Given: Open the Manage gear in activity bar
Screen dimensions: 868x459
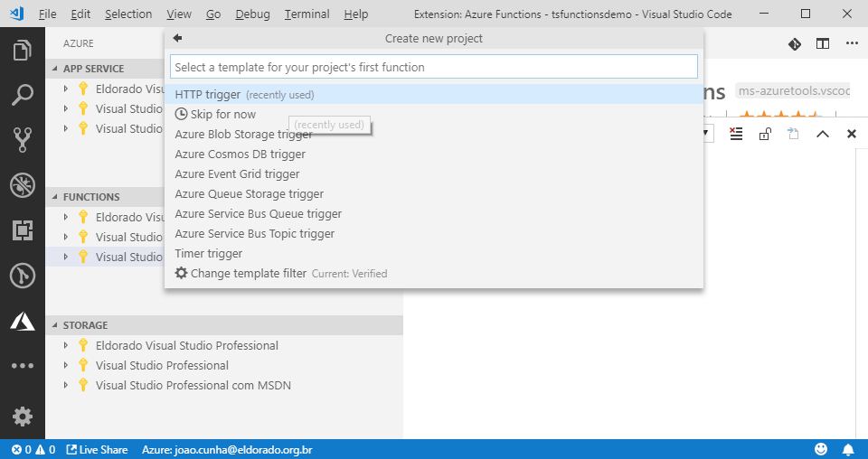Looking at the screenshot, I should (x=22, y=417).
